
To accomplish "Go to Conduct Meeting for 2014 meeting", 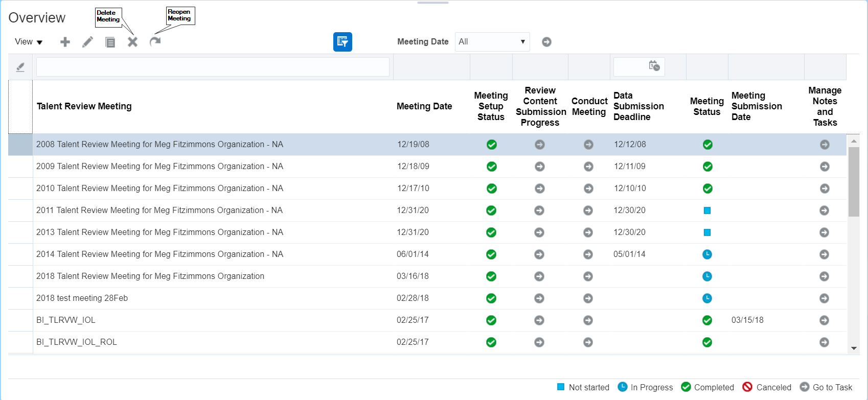I will pyautogui.click(x=588, y=254).
